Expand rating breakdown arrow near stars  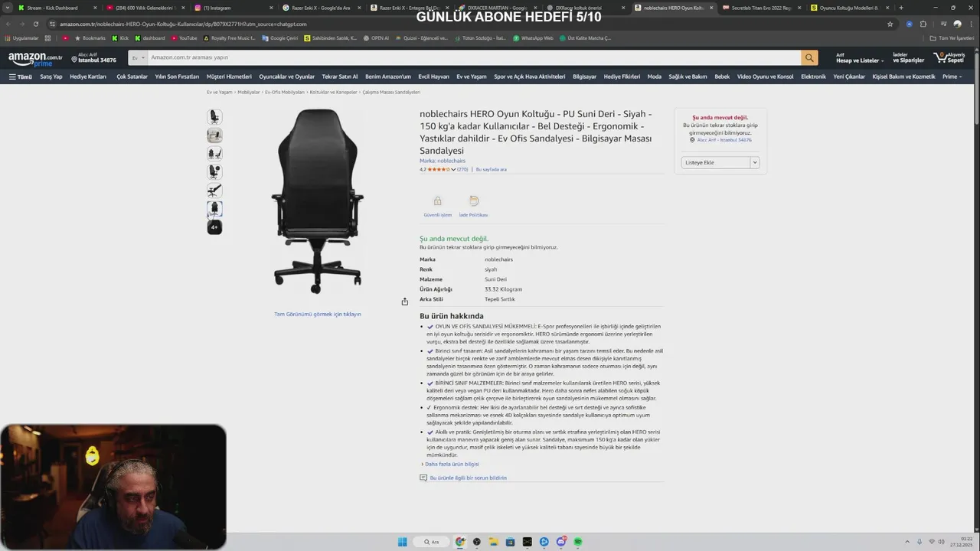pos(453,169)
